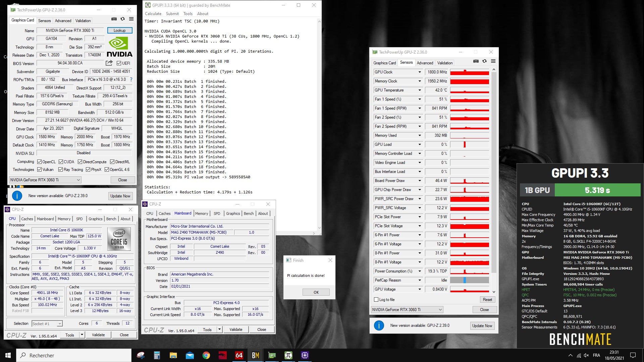Click Close button in CPU-Z Mainboard window

262,329
